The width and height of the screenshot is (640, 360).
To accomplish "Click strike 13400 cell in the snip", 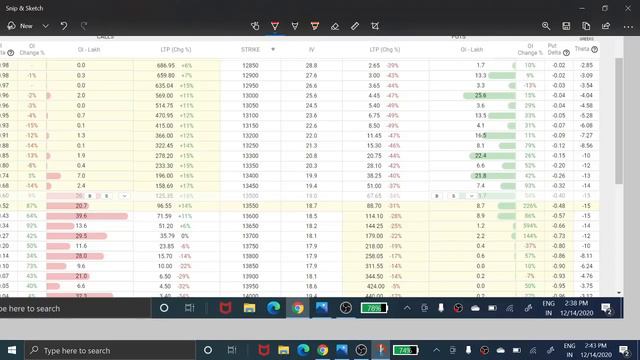I will pos(250,176).
